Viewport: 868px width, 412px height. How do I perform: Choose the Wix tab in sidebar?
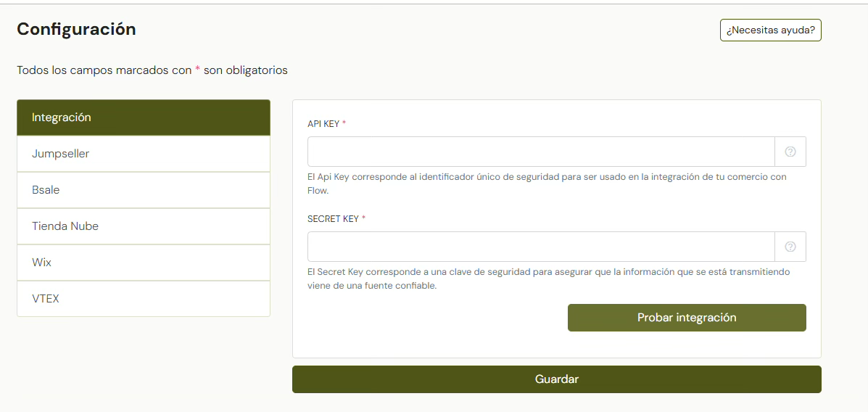click(x=144, y=263)
